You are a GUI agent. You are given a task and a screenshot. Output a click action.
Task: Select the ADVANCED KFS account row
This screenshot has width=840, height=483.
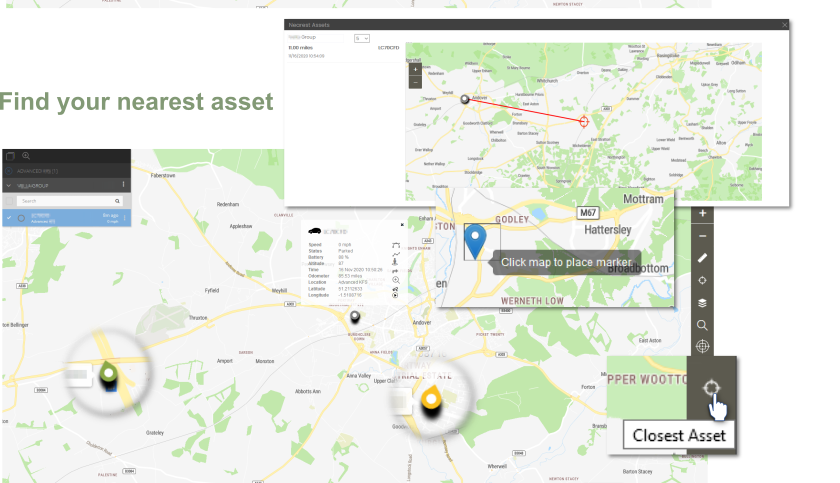click(x=66, y=171)
